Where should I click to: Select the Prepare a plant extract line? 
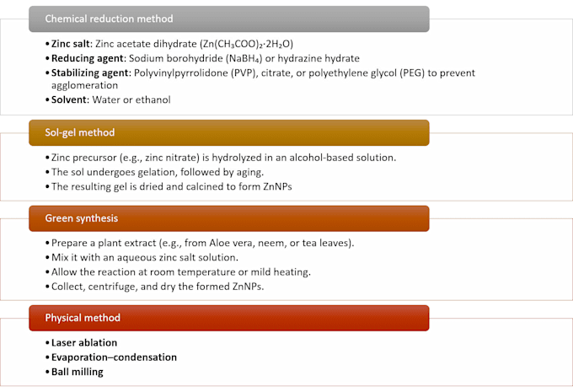(x=200, y=243)
